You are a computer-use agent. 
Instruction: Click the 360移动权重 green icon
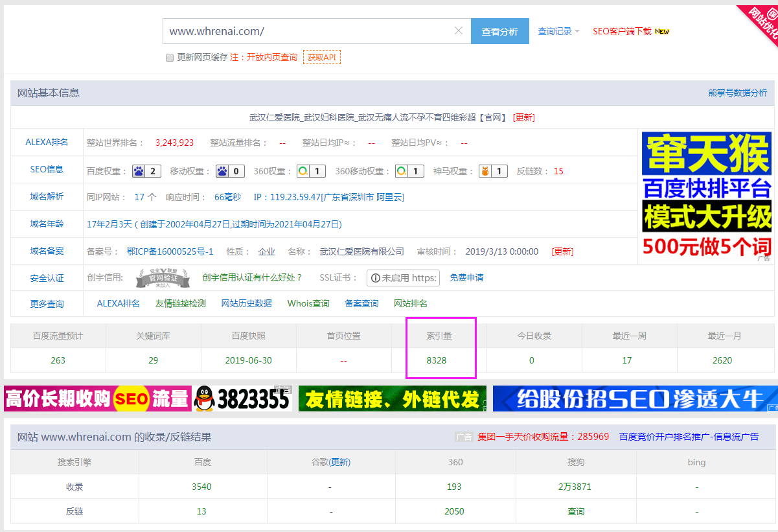(x=401, y=171)
